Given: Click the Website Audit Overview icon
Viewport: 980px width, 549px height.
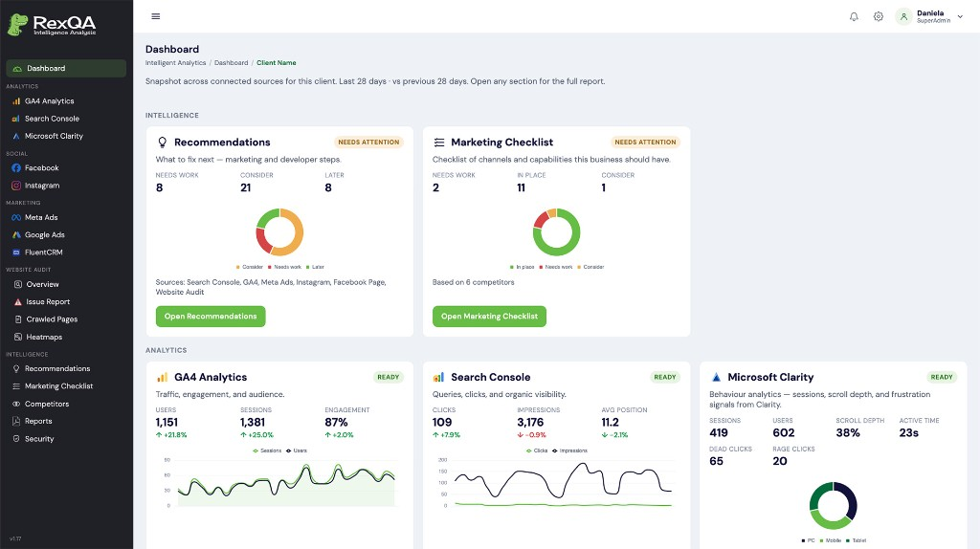Looking at the screenshot, I should point(17,284).
